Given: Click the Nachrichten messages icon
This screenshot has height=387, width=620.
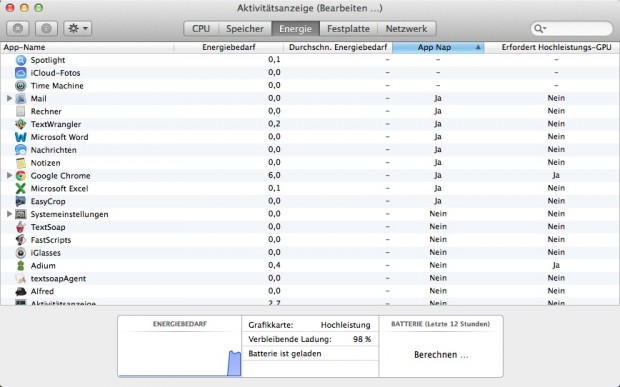Looking at the screenshot, I should point(21,150).
